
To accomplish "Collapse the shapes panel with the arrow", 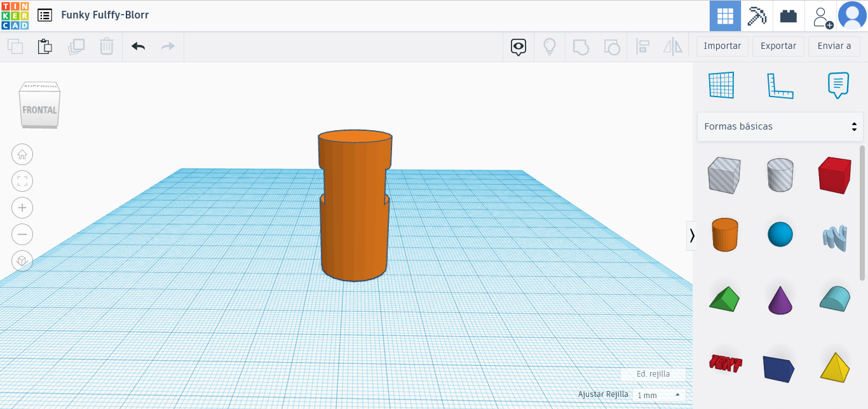I will [691, 236].
